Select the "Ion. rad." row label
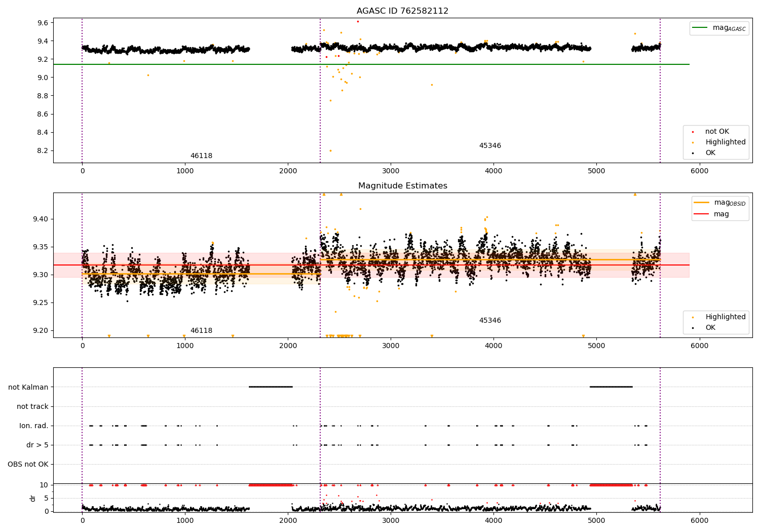Screen dimensions: 760x532 coord(34,426)
